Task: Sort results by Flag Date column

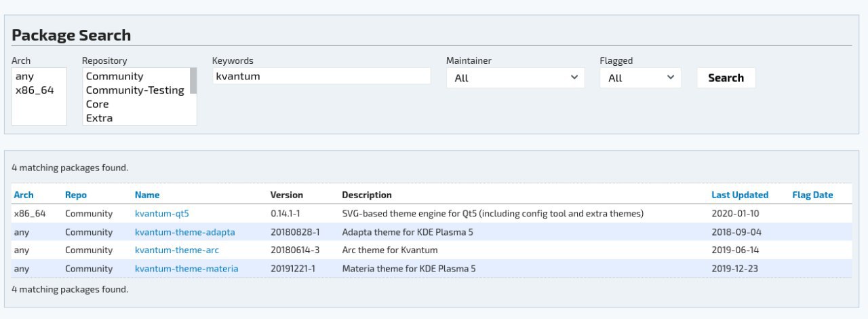Action: (812, 195)
